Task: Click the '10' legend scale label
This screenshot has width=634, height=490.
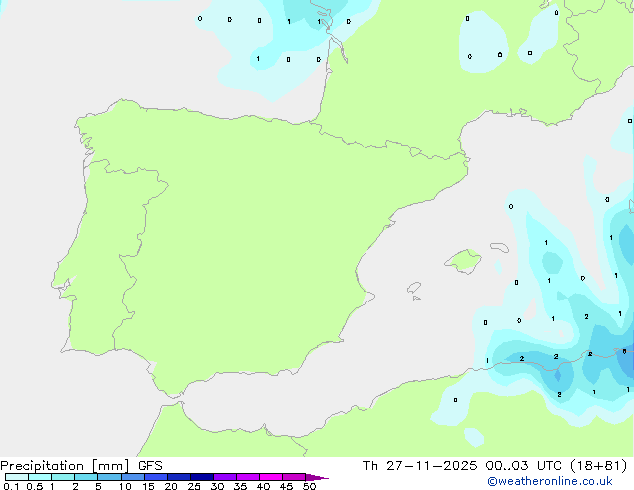Action: point(125,486)
